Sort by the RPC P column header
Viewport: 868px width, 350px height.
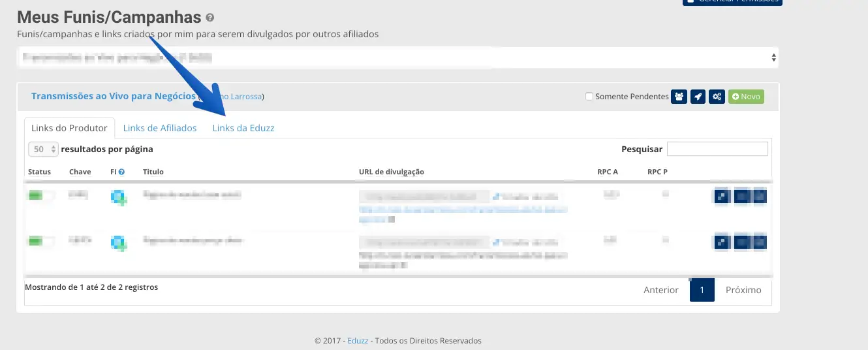point(657,172)
